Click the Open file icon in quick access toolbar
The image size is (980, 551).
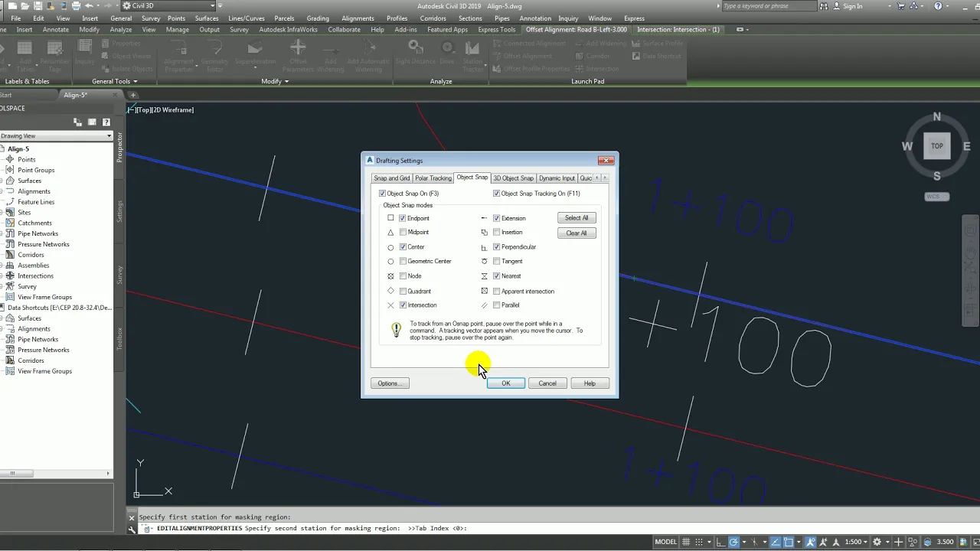25,6
